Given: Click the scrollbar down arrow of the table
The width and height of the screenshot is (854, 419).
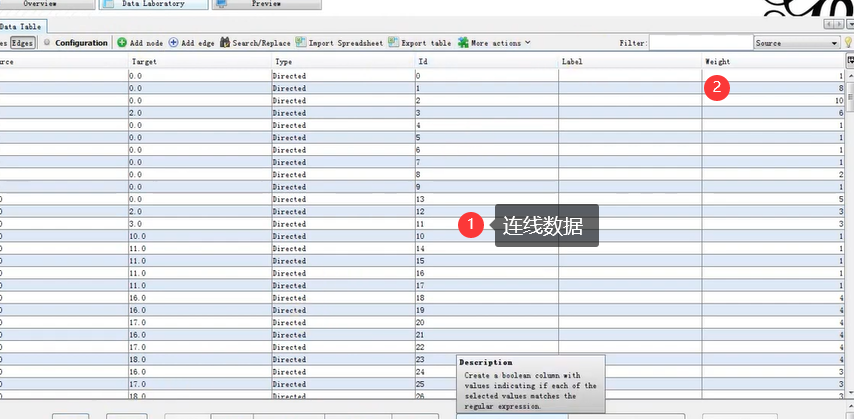Looking at the screenshot, I should 850,393.
